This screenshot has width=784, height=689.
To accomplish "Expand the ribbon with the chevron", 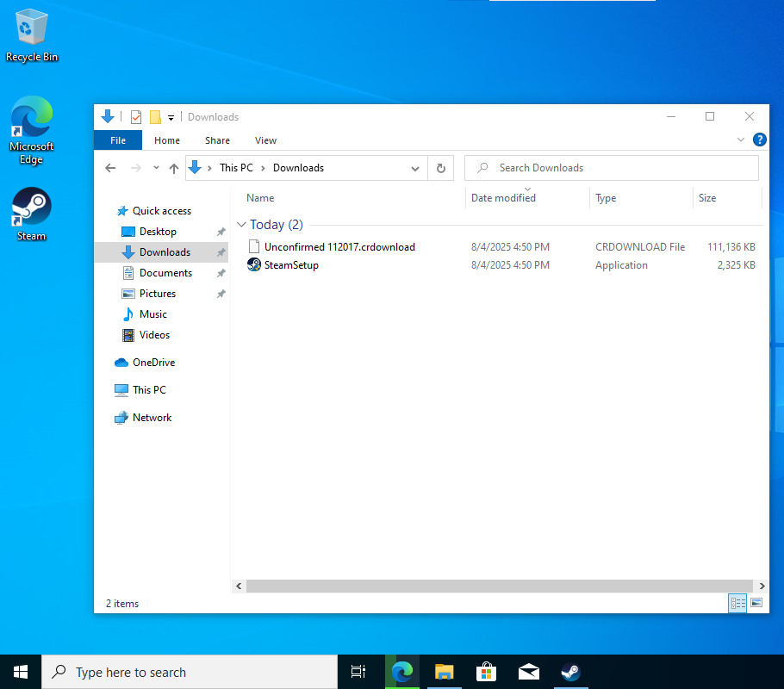I will pyautogui.click(x=741, y=140).
